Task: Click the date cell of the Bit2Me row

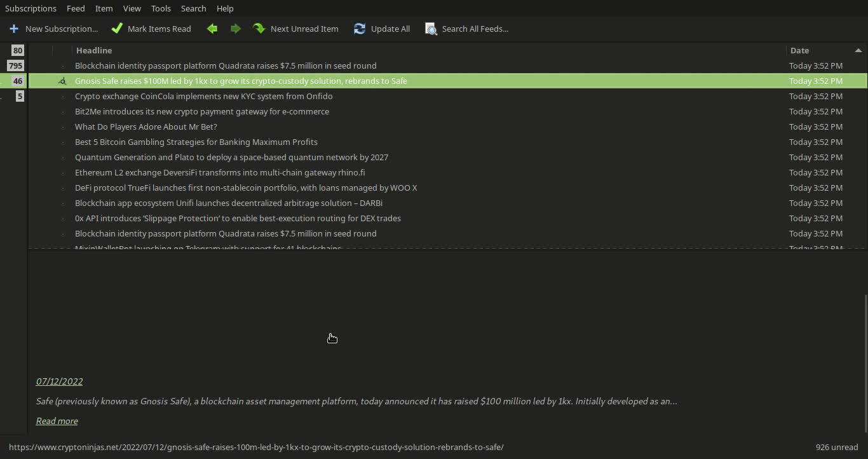Action: 816,111
